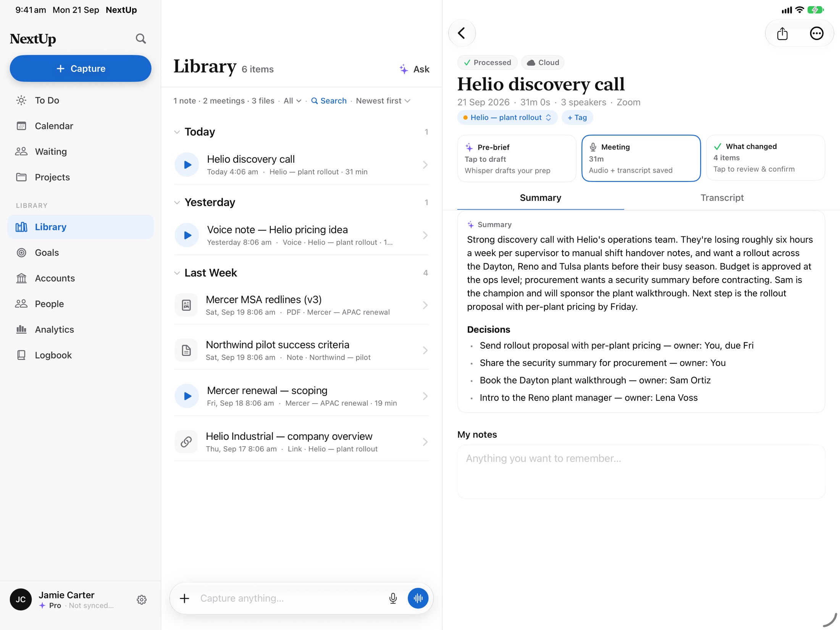Go back with the chevron button

coord(462,33)
